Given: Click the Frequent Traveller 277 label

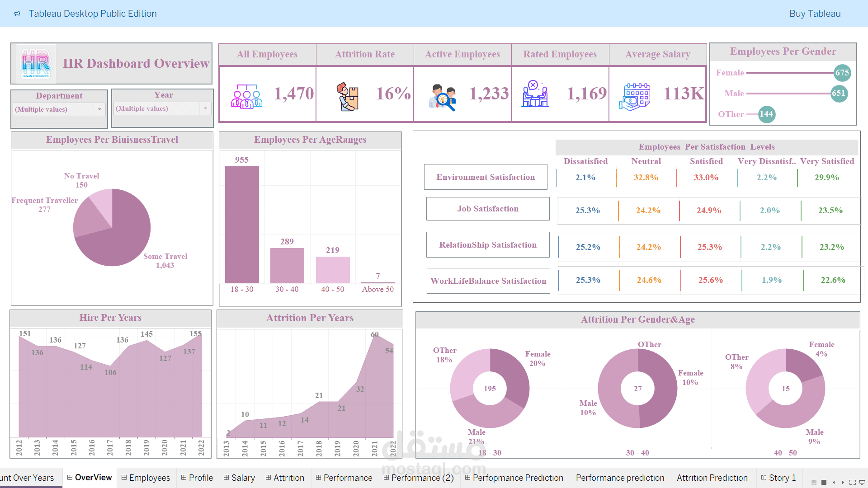Looking at the screenshot, I should click(45, 205).
